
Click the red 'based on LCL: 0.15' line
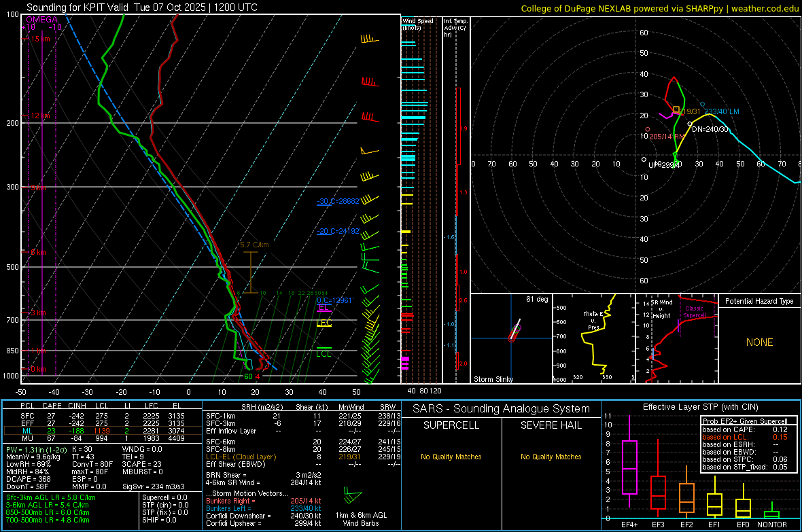745,437
